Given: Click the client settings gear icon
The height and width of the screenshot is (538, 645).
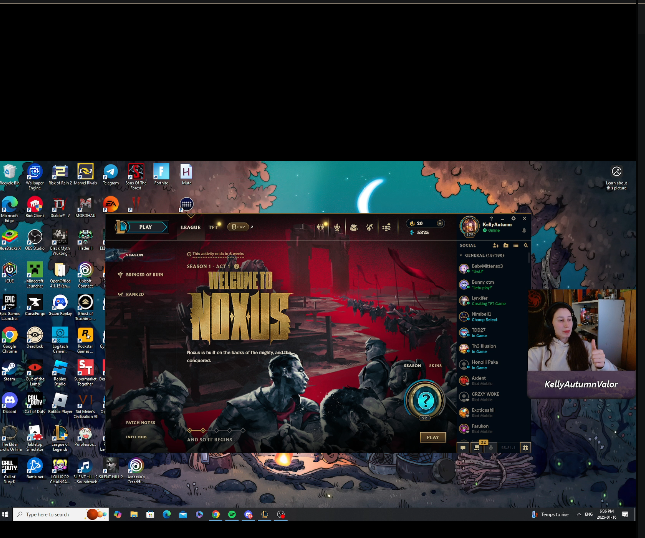Looking at the screenshot, I should [x=513, y=218].
